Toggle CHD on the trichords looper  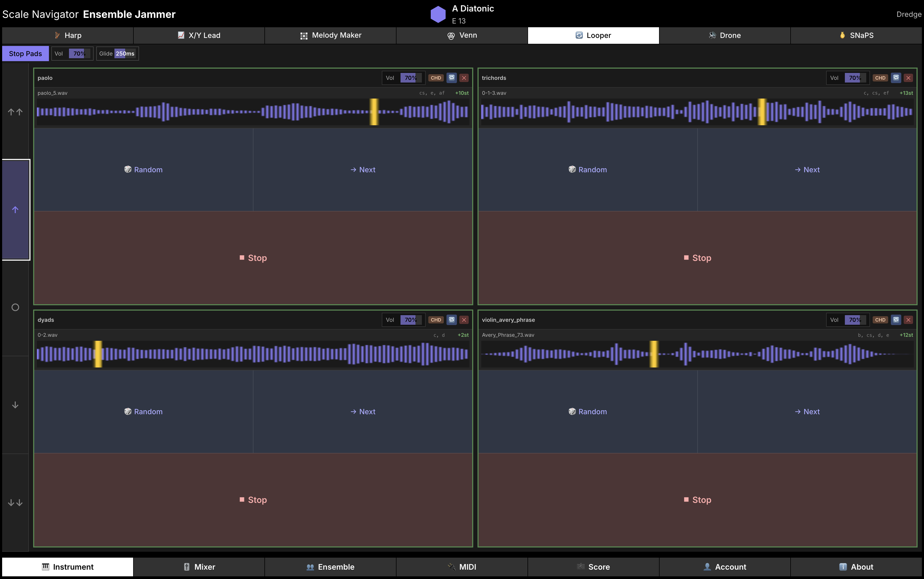(880, 78)
